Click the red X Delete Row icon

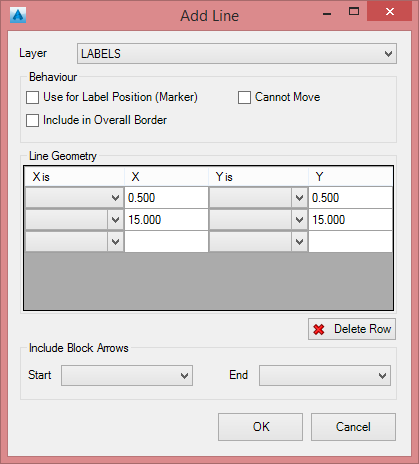tap(319, 329)
